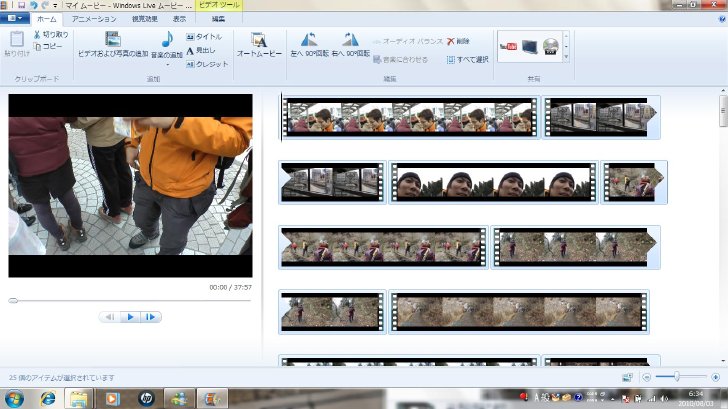Click the volume speaker icon in system tray
This screenshot has width=728, height=409.
pos(664,398)
